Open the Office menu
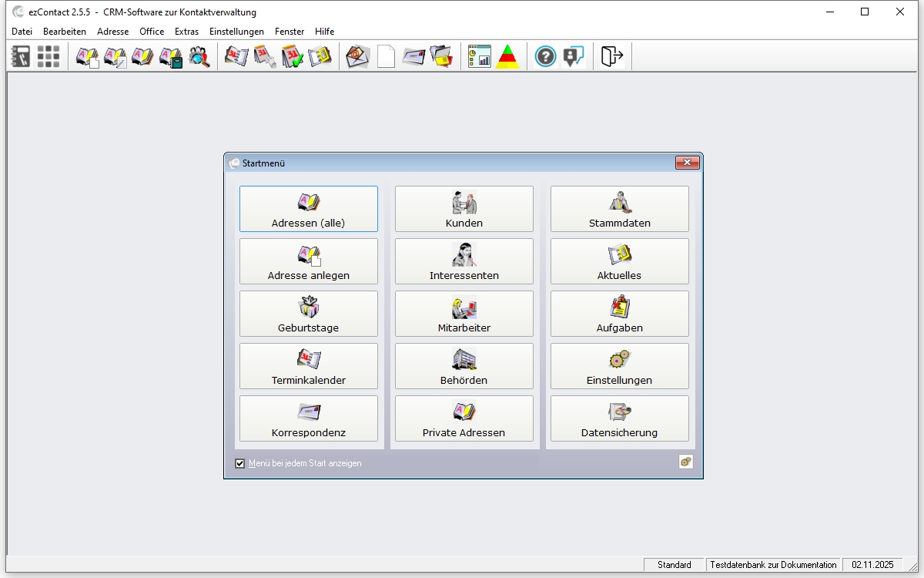Screen dimensions: 924x578 (x=152, y=32)
